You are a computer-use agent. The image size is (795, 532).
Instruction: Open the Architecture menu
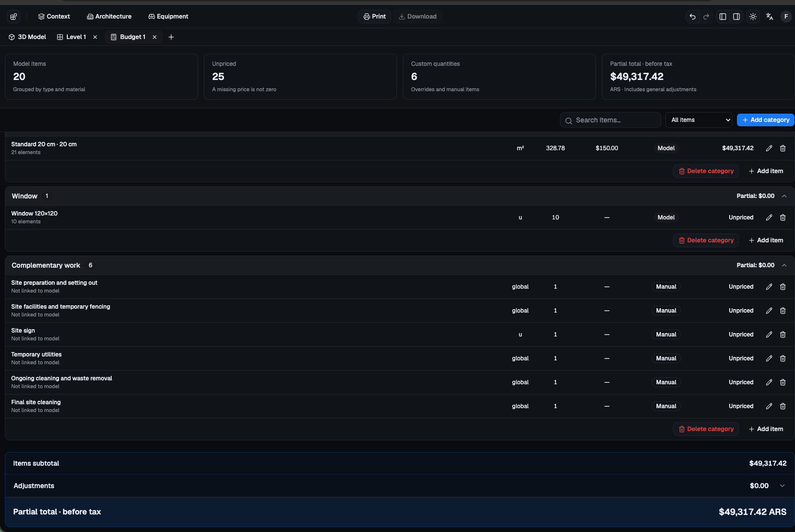(x=109, y=17)
